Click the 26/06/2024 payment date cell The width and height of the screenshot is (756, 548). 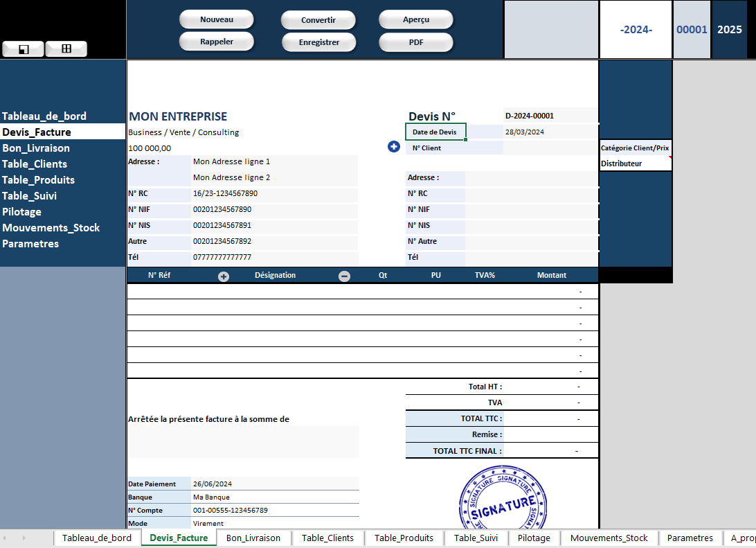point(275,484)
